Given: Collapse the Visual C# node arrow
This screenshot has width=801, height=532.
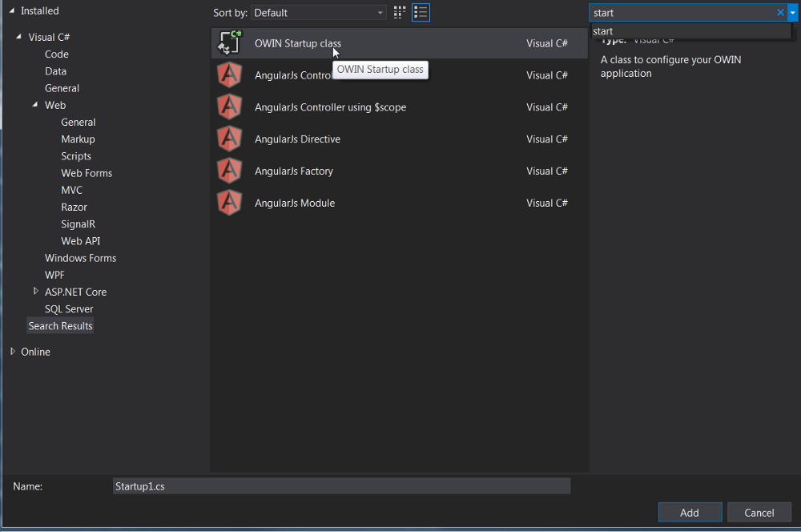Looking at the screenshot, I should [x=19, y=37].
